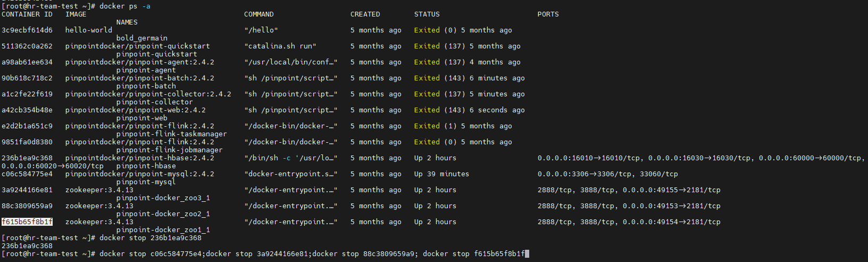868x262 pixels.
Task: Select container ID 3a9244166e81 in the table
Action: coord(27,190)
